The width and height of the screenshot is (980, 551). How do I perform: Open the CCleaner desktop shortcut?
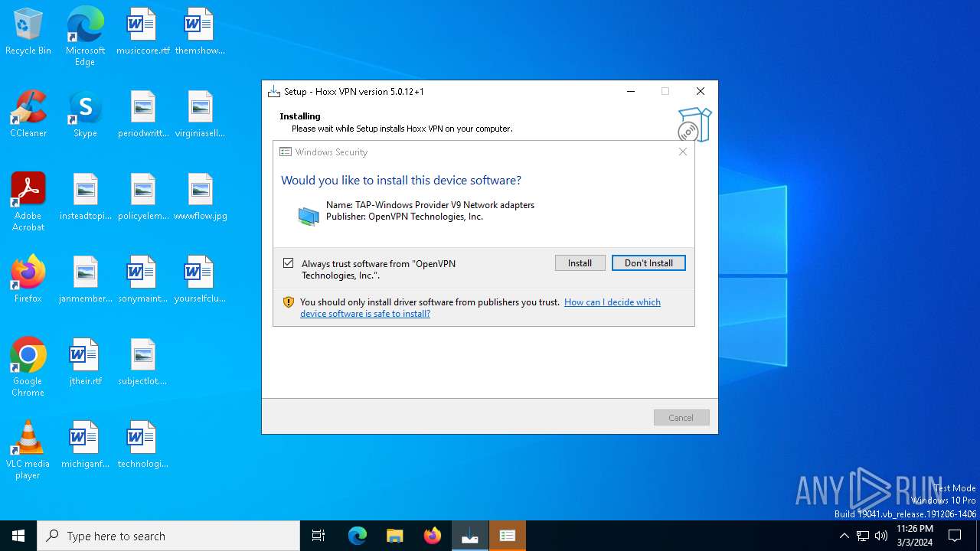point(28,115)
